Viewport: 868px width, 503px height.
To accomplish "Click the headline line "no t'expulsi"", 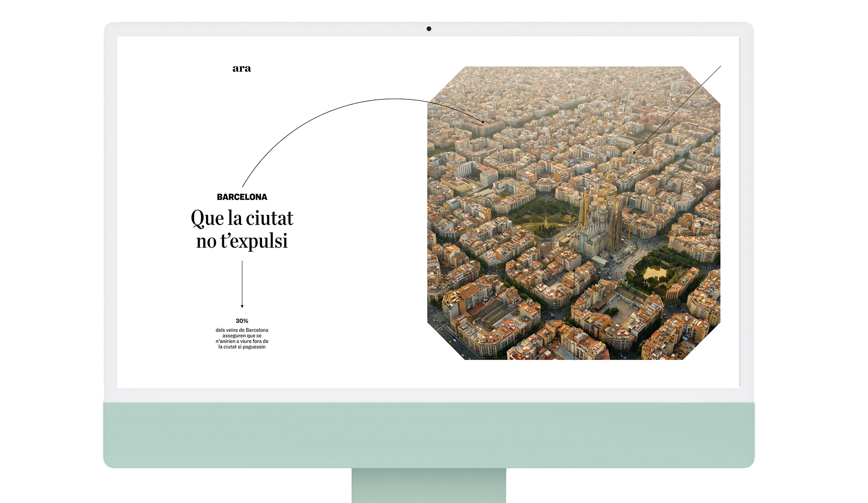I will pos(242,241).
